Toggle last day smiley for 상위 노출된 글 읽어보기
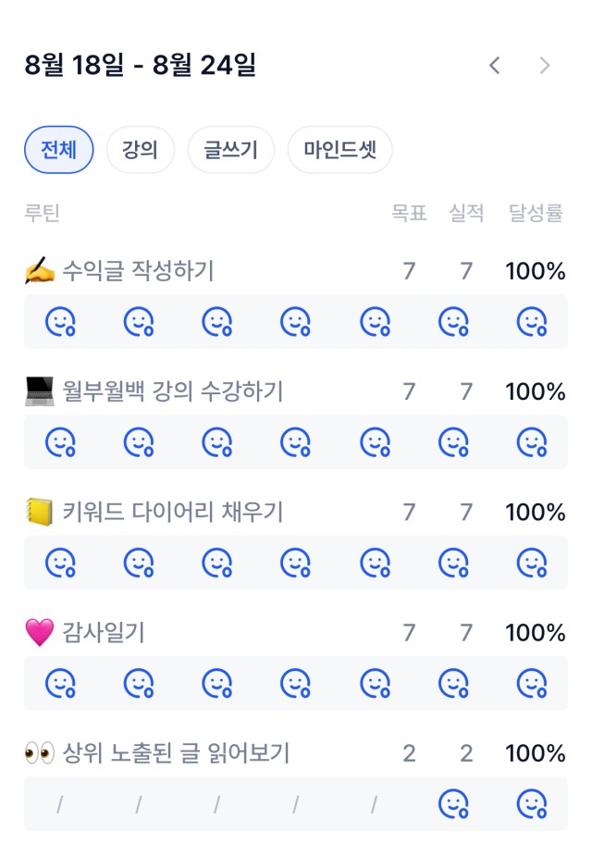Viewport: 592px width, 868px height. point(531,803)
